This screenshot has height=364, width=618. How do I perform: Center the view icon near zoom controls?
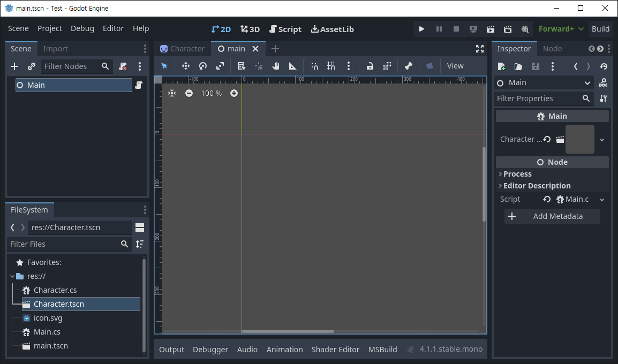[x=172, y=93]
